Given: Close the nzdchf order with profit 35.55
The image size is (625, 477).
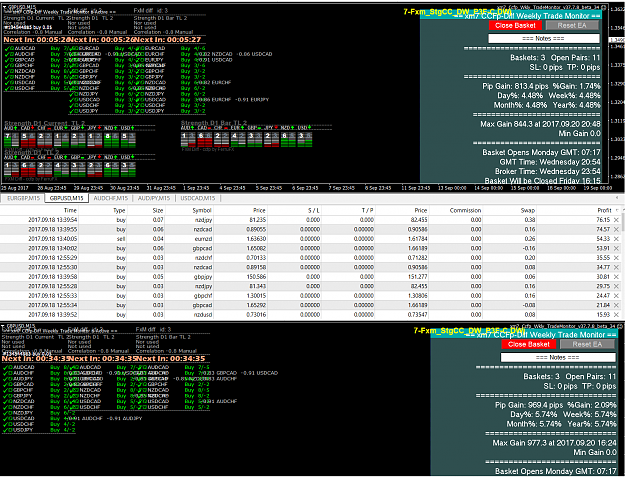Looking at the screenshot, I should [x=616, y=258].
